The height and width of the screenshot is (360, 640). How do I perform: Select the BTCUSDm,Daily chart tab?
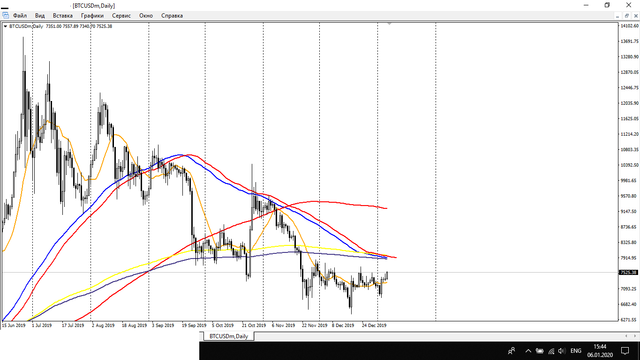click(x=228, y=336)
